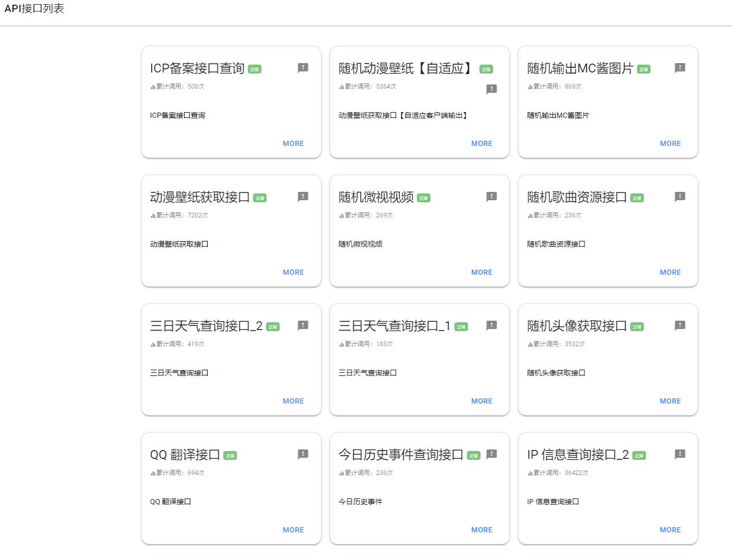
Task: Click feedback icon on 随机动漫壁纸【自适应】 card
Action: click(491, 89)
